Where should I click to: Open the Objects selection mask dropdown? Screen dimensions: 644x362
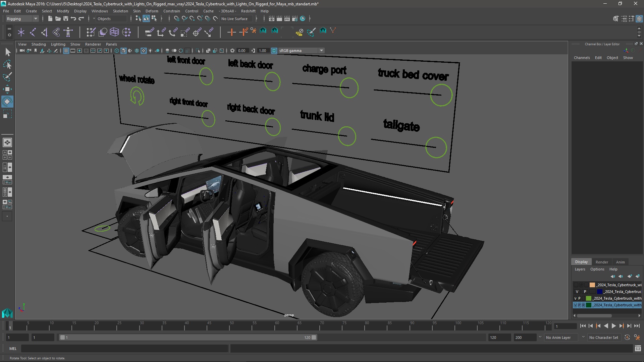[112, 19]
